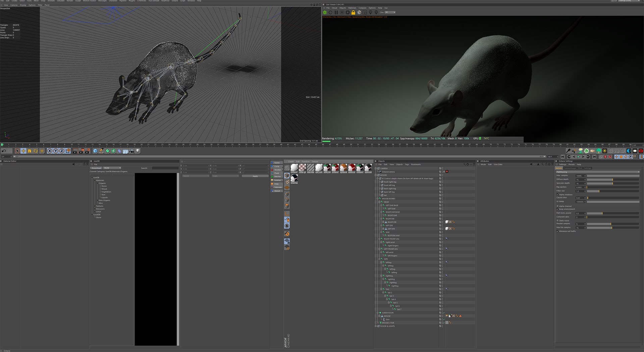The height and width of the screenshot is (352, 644).
Task: Click the light bulb icon
Action: (x=138, y=151)
